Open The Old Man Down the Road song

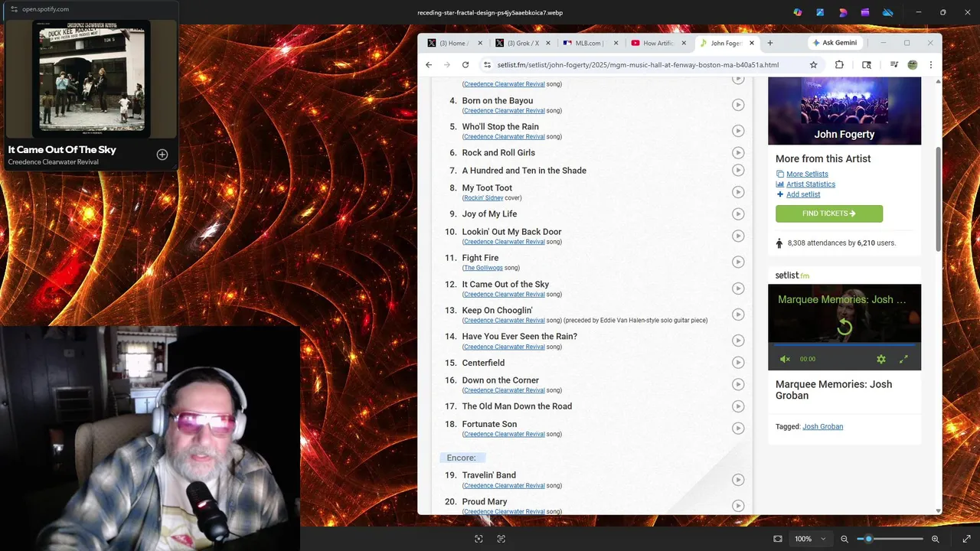(x=517, y=406)
